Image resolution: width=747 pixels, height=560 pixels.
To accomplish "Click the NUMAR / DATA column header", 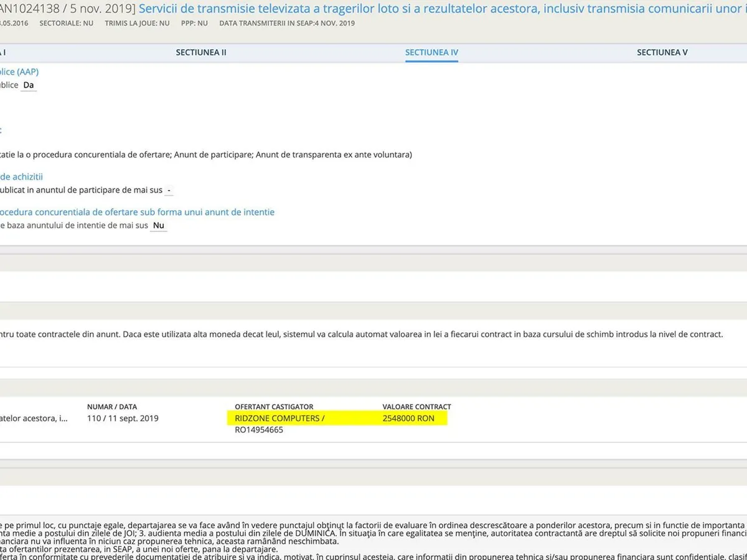I will 112,407.
